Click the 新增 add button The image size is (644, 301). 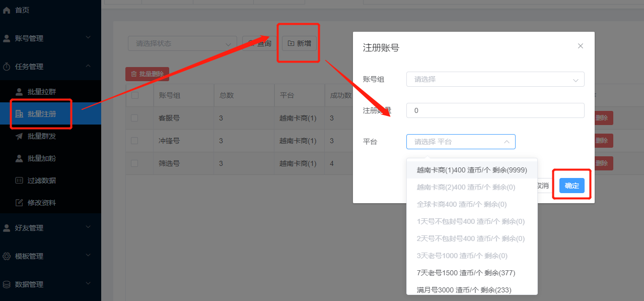pyautogui.click(x=299, y=43)
